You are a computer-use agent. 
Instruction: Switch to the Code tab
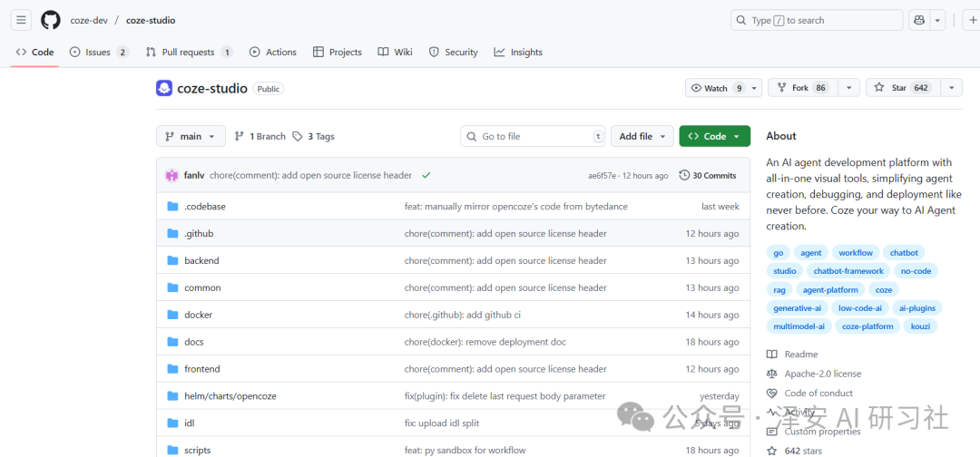pyautogui.click(x=35, y=53)
